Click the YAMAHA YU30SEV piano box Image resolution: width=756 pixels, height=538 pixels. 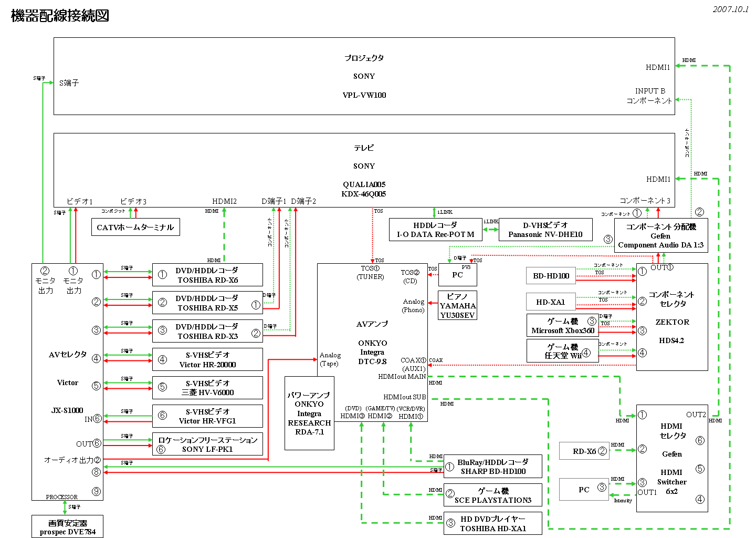click(457, 305)
